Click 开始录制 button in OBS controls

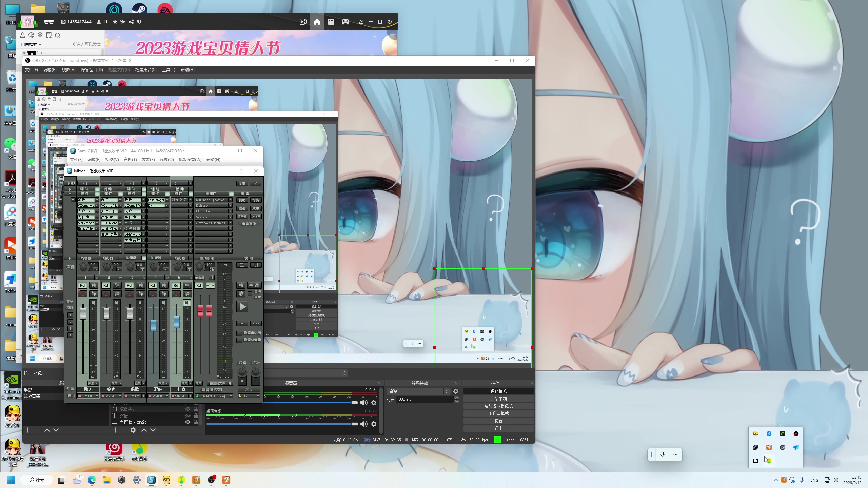point(498,399)
